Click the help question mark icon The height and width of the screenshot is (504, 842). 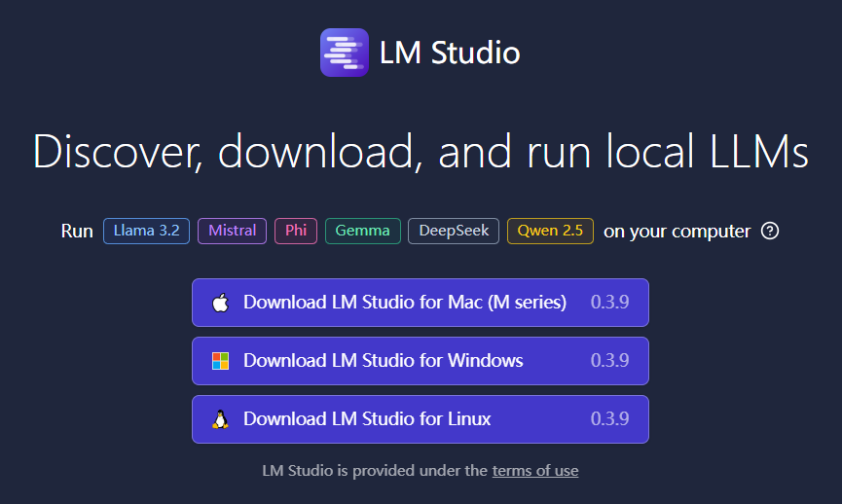[770, 231]
